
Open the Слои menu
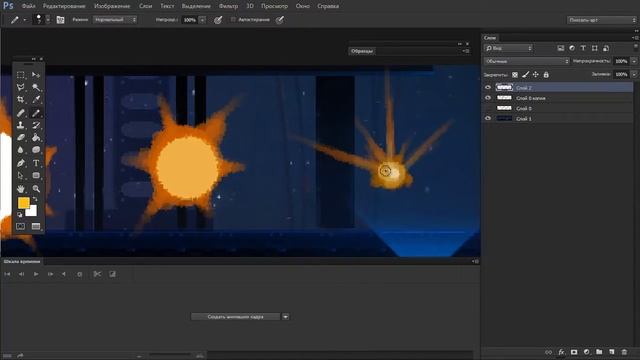145,6
